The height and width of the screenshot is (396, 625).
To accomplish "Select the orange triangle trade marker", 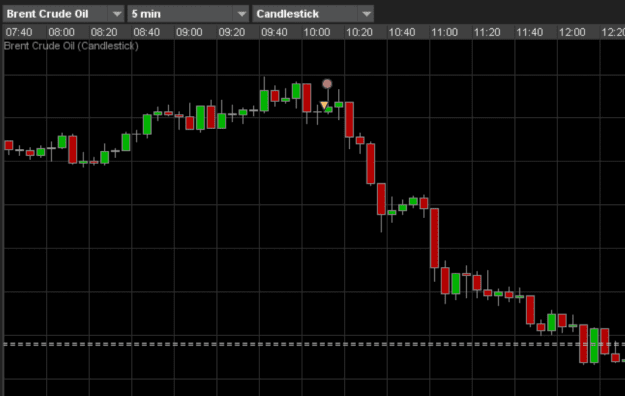I will (324, 106).
